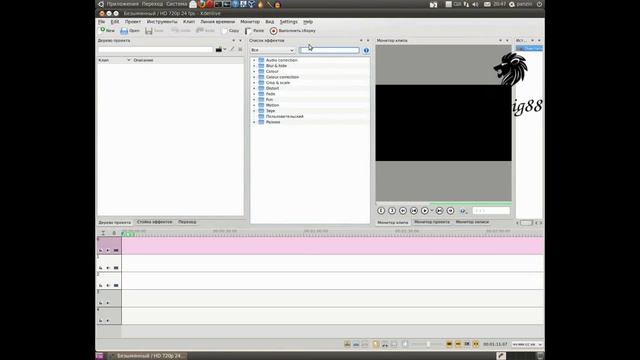Switch to the Монитор записи tab
This screenshot has height=360, width=640.
tap(472, 222)
